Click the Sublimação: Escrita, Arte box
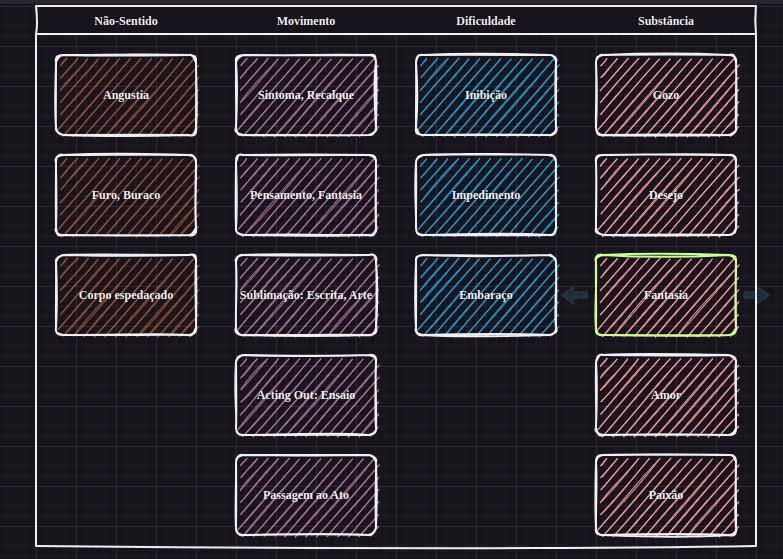783x559 pixels. click(306, 295)
